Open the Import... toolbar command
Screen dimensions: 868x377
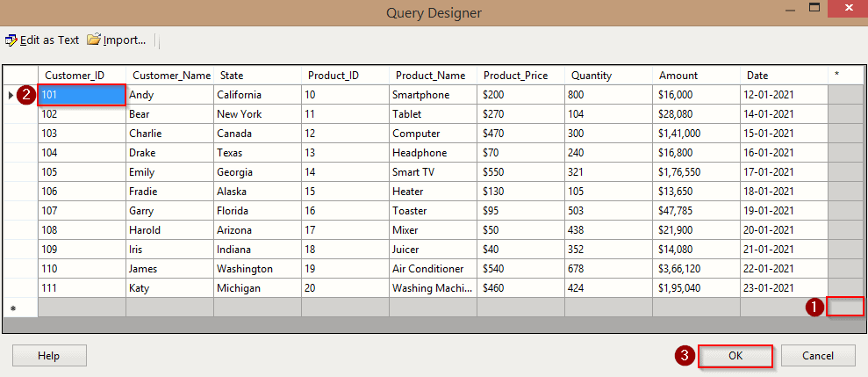(116, 40)
